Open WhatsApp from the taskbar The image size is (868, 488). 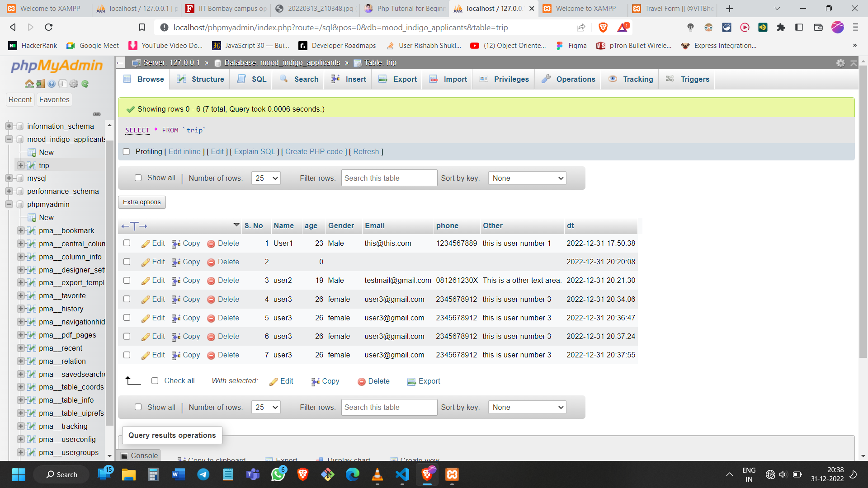tap(278, 474)
